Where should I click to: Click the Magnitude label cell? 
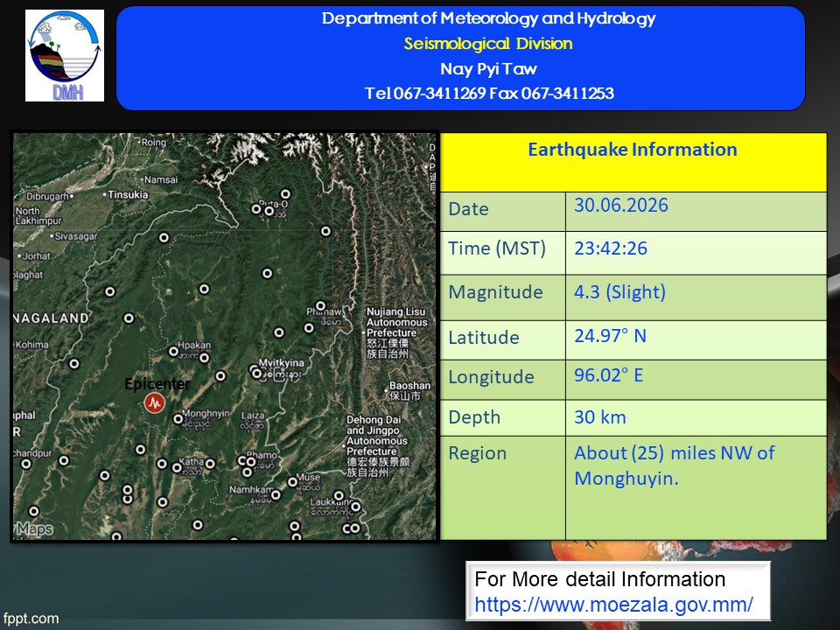tap(502, 297)
